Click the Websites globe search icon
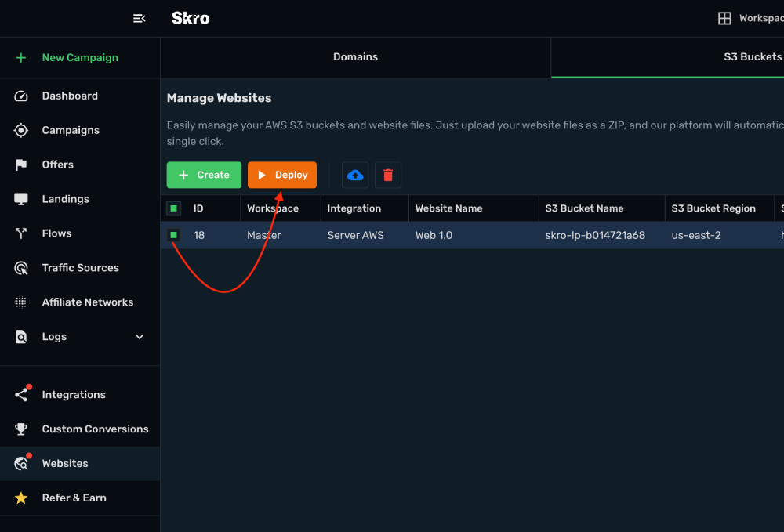 pyautogui.click(x=21, y=464)
